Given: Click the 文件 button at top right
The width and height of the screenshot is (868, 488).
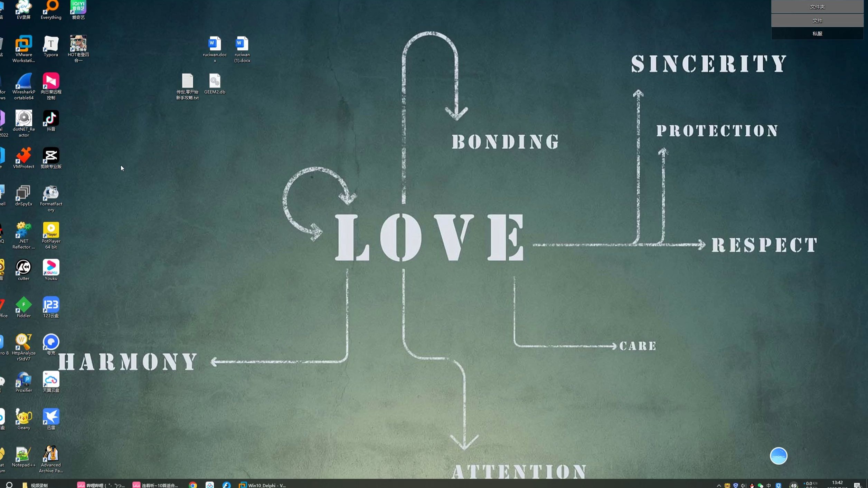Looking at the screenshot, I should 817,20.
